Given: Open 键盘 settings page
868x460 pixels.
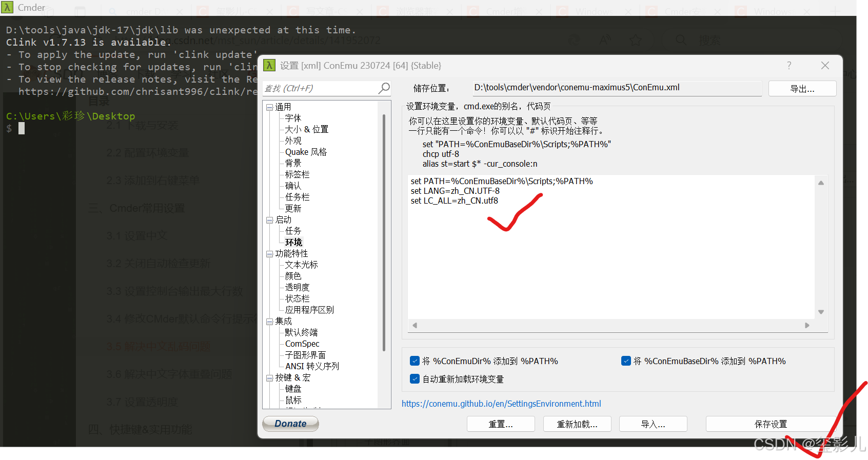Looking at the screenshot, I should pyautogui.click(x=293, y=389).
